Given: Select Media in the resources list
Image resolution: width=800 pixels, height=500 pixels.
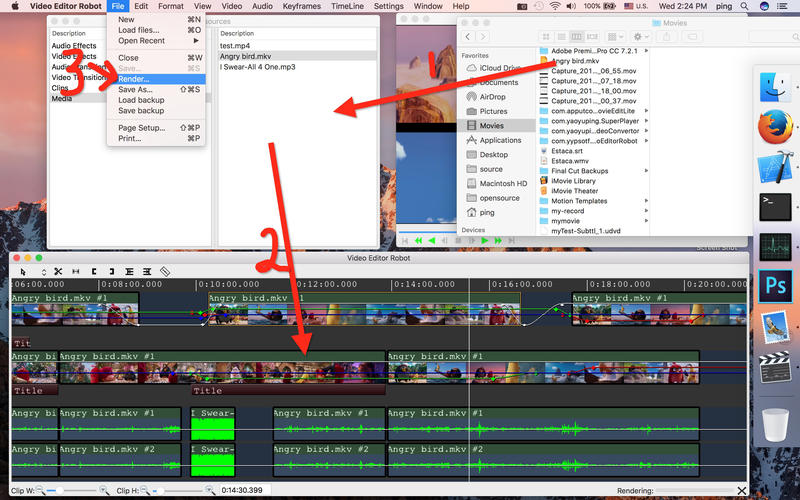Looking at the screenshot, I should point(62,98).
